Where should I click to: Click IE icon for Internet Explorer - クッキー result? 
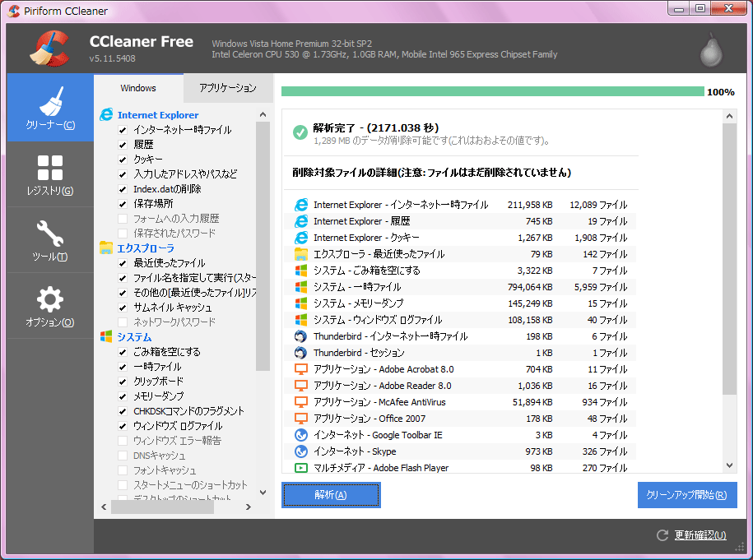tap(301, 238)
